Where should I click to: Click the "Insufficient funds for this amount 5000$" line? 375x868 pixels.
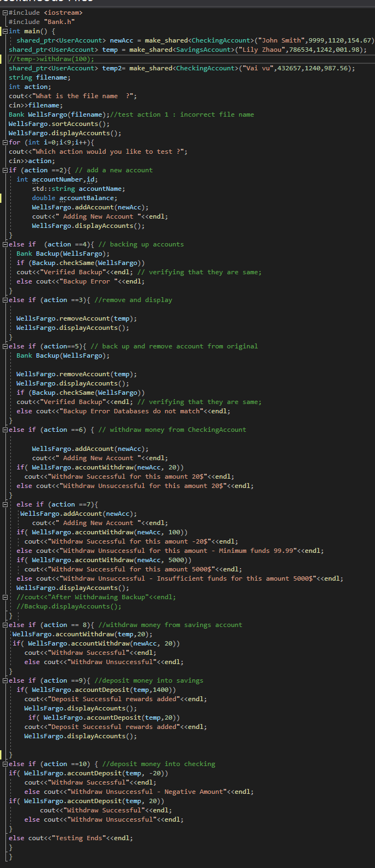(x=180, y=578)
